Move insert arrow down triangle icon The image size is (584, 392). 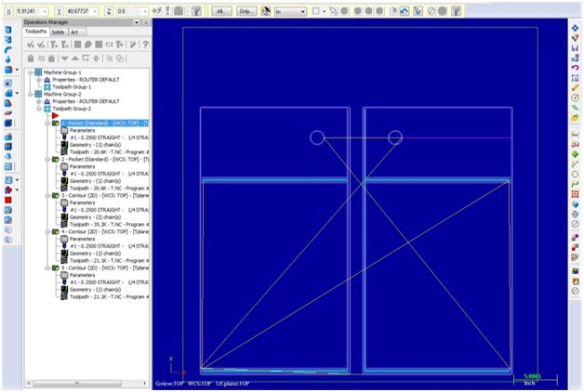click(64, 59)
